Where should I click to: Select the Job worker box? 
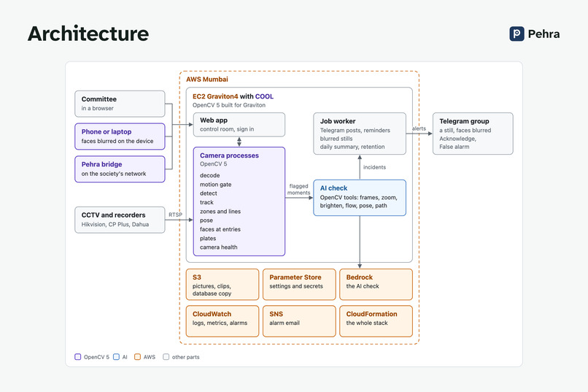pos(360,134)
